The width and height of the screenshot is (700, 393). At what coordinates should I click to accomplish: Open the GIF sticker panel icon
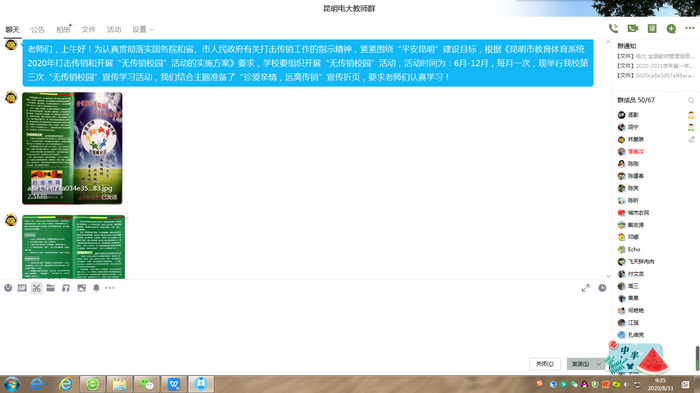click(22, 288)
